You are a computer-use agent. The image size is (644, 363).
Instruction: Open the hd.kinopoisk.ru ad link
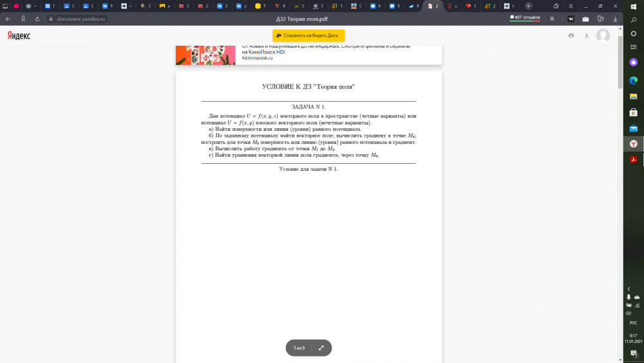[x=257, y=58]
